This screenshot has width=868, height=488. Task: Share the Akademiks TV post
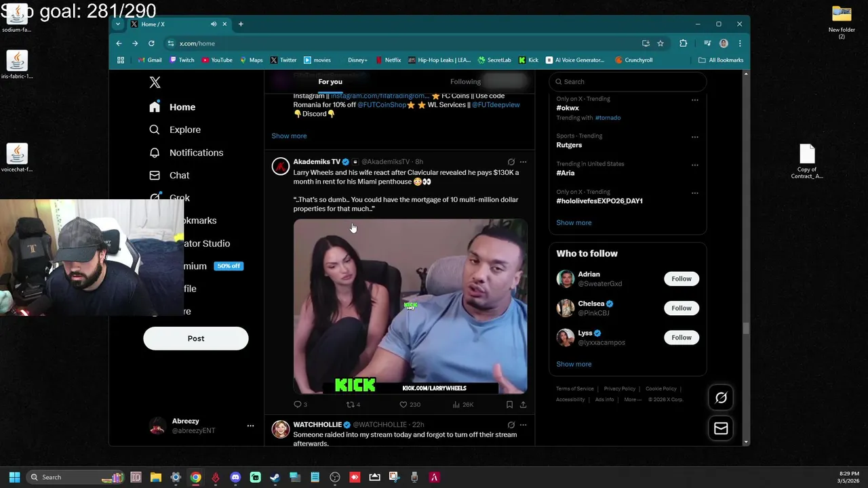(523, 405)
